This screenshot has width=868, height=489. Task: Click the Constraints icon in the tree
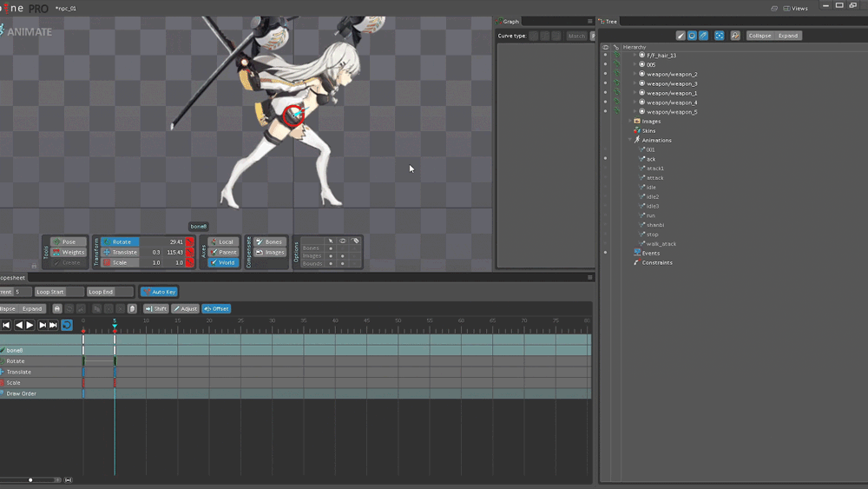tap(637, 262)
